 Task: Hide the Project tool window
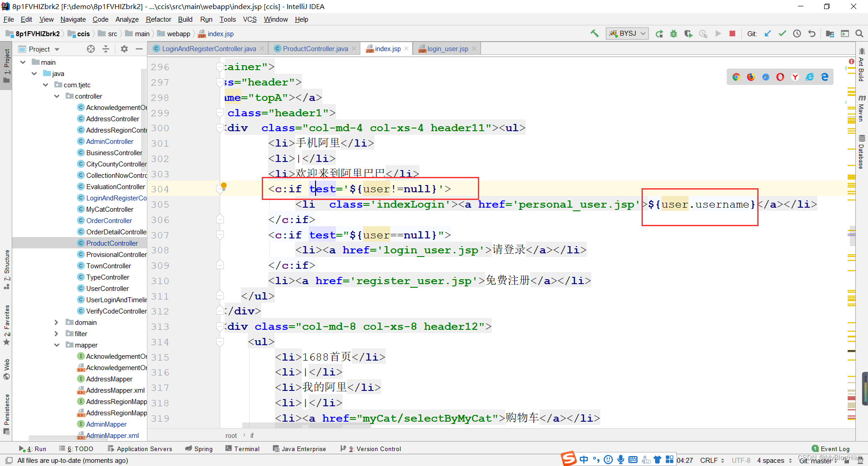[x=139, y=49]
